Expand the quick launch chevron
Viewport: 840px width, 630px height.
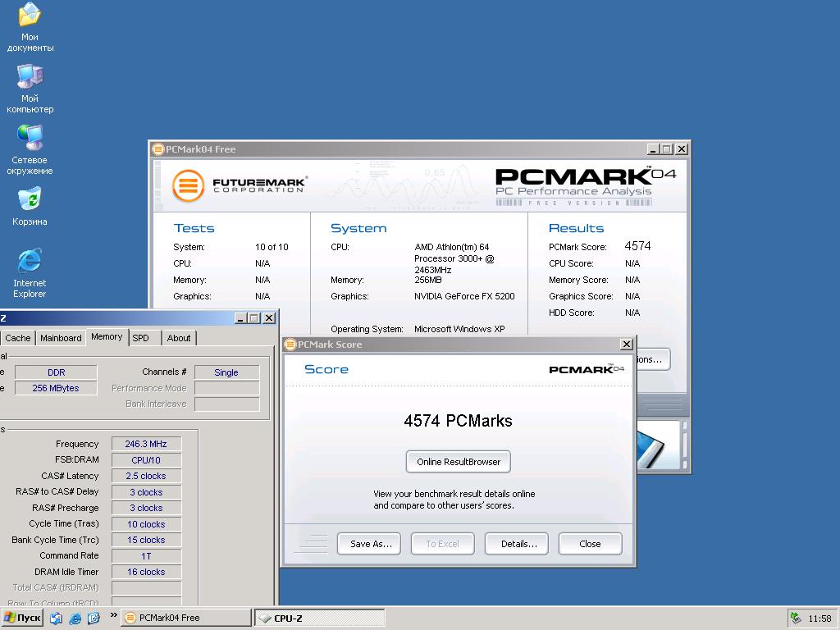click(x=113, y=615)
